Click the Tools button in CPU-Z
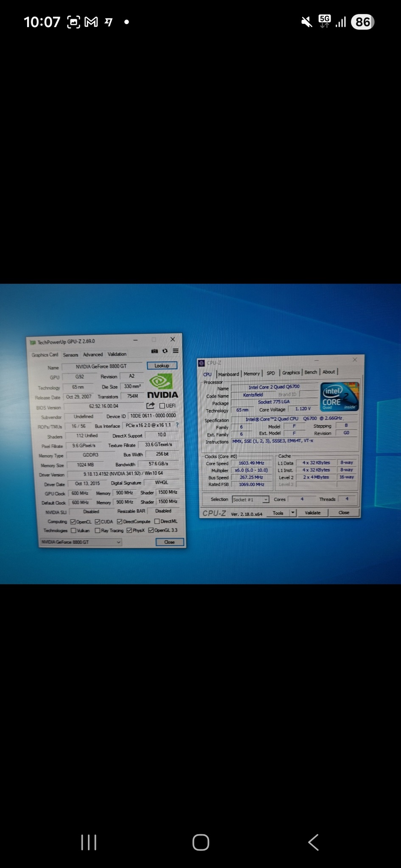Viewport: 401px width, 868px height. click(278, 513)
